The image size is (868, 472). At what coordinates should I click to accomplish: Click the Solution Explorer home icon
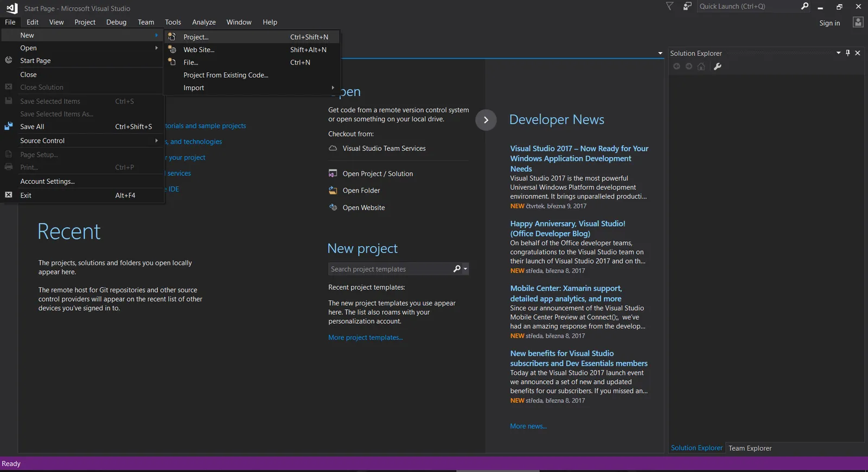click(x=701, y=66)
